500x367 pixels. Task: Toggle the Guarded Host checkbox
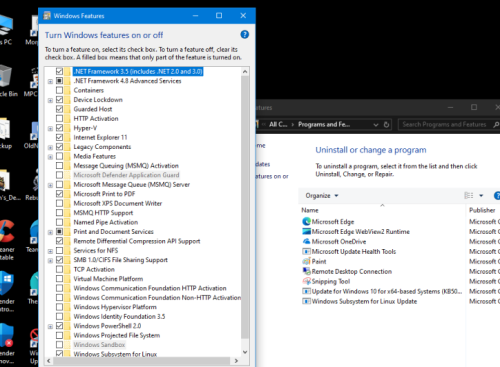[59, 109]
